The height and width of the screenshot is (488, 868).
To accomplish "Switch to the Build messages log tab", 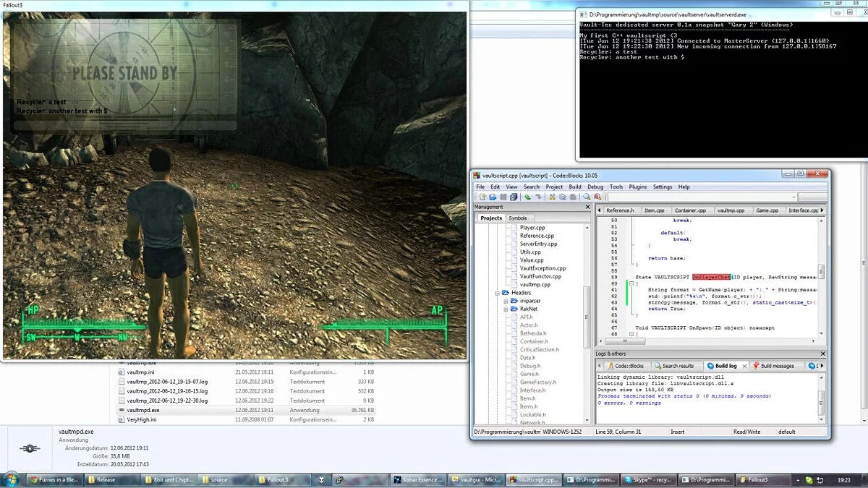I will 777,366.
